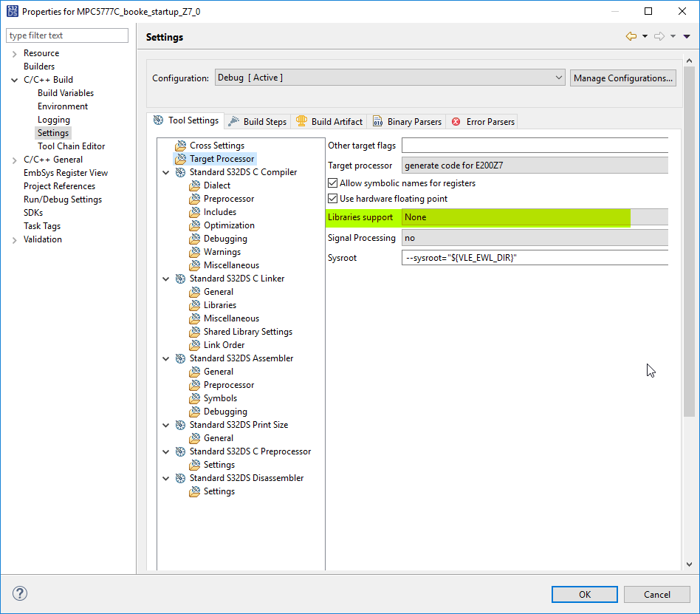This screenshot has height=614, width=700.
Task: Click the Standard S32DS C Linker tool icon
Action: tap(181, 279)
